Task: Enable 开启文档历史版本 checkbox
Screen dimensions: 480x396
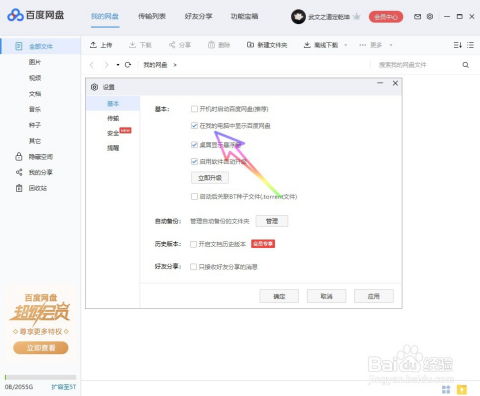Action: click(x=193, y=244)
